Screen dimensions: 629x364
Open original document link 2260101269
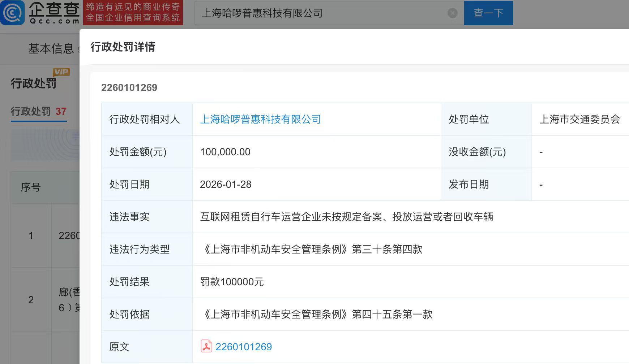click(244, 347)
